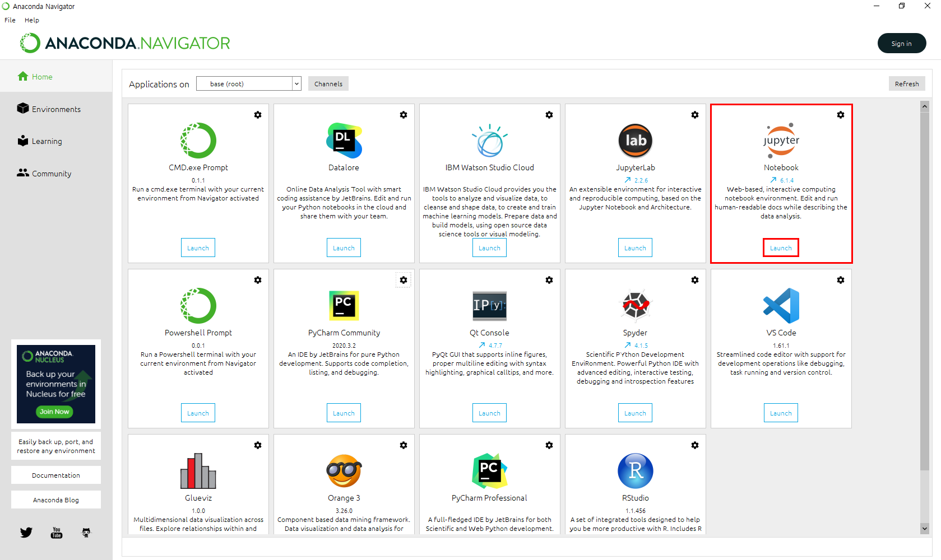The width and height of the screenshot is (941, 560).
Task: Open settings gear on PyCharm Professional card
Action: tap(549, 445)
